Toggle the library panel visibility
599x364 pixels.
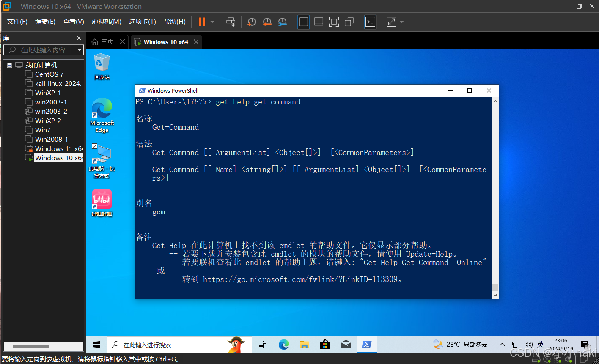303,22
